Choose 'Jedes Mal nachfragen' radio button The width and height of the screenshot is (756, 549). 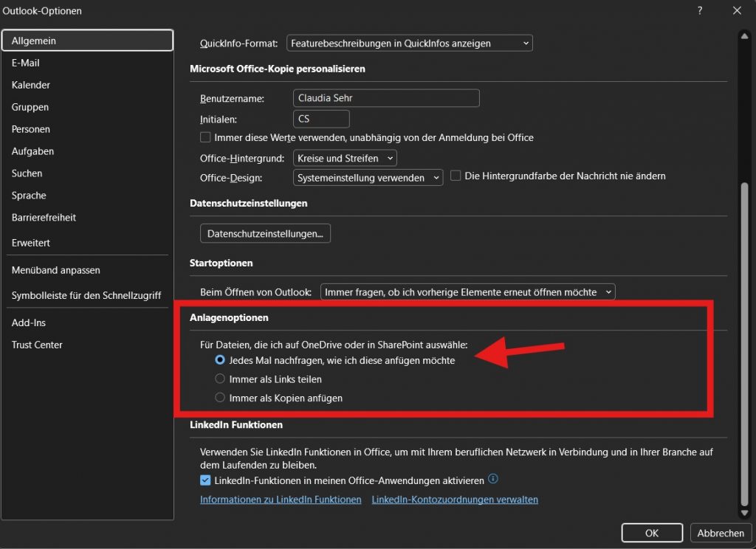[220, 361]
